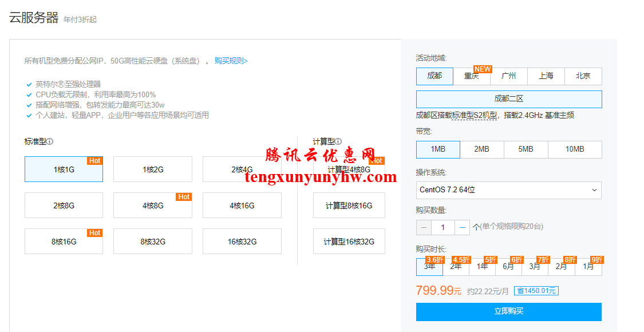Choose the 2核4G server option
Viewport: 644px width, 332px height.
[x=242, y=169]
